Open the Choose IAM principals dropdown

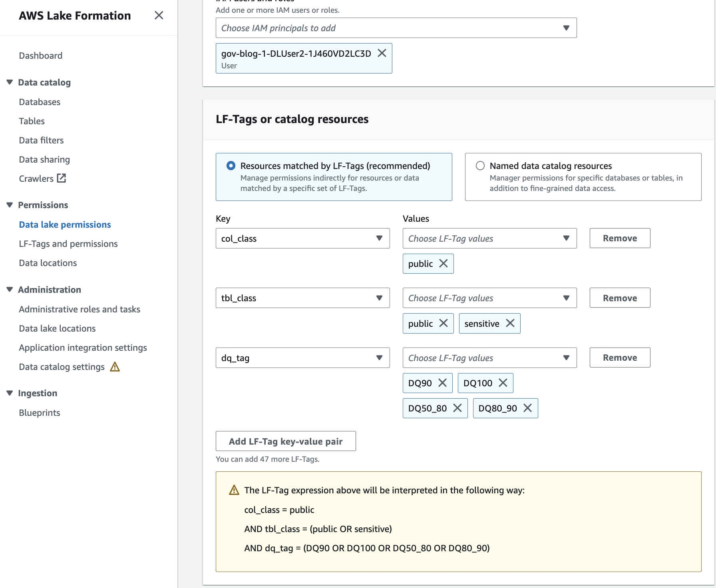pyautogui.click(x=396, y=28)
